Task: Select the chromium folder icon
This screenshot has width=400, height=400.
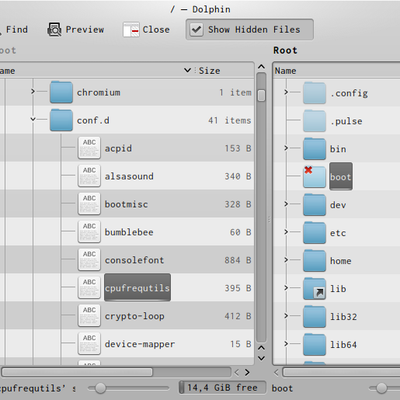Action: click(61, 92)
